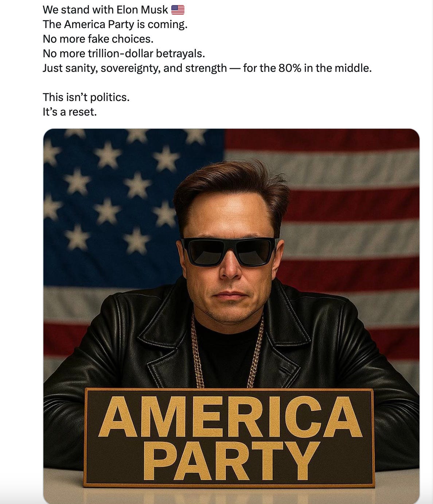
Task: Click the American flag emoji
Action: 178,10
